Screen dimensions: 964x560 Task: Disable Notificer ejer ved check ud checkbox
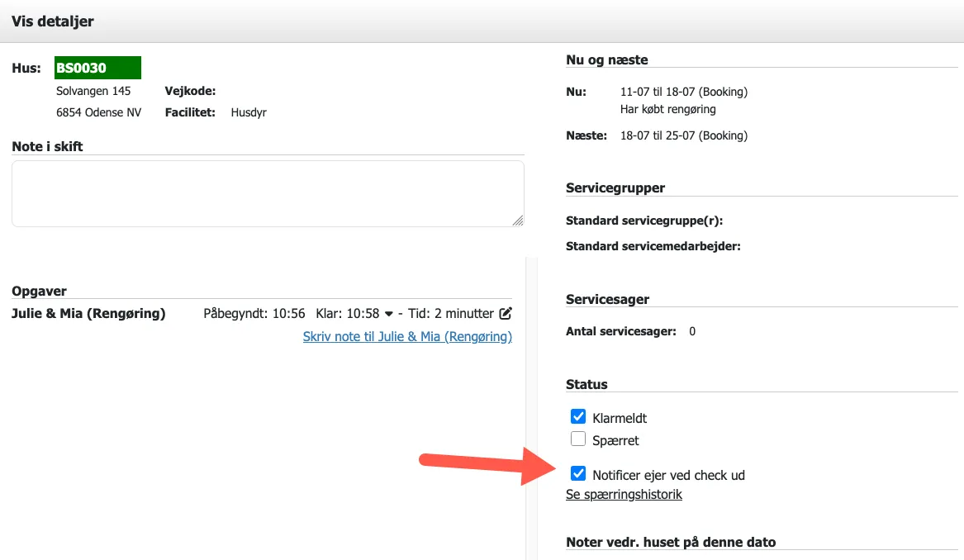pos(578,473)
